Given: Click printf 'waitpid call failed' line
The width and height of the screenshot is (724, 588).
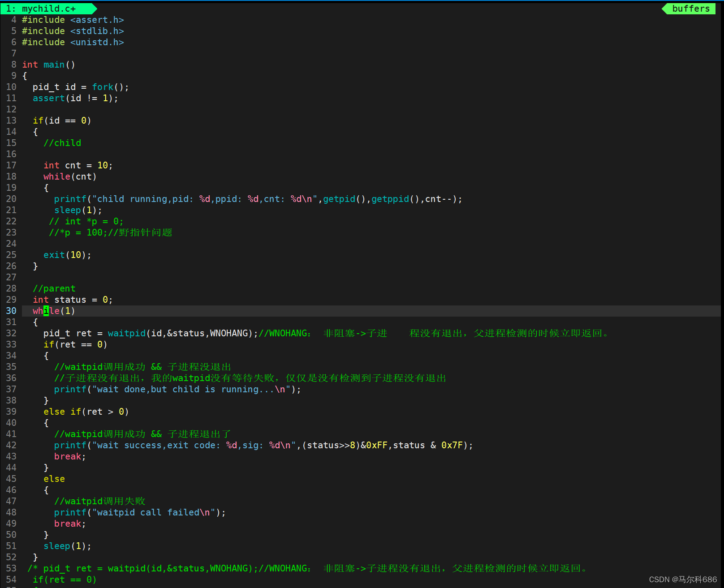Looking at the screenshot, I should (140, 512).
